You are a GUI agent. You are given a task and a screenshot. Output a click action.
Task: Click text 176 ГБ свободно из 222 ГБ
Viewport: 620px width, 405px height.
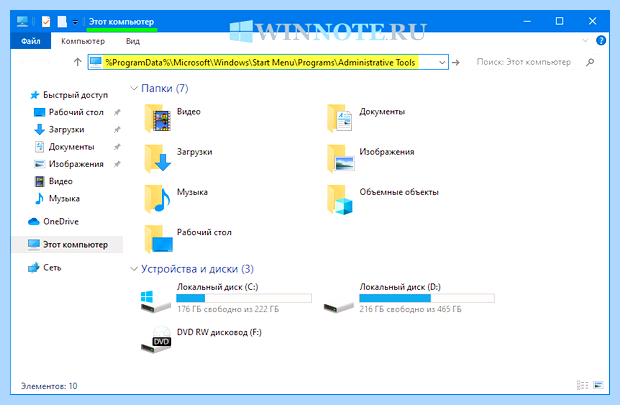pos(228,309)
